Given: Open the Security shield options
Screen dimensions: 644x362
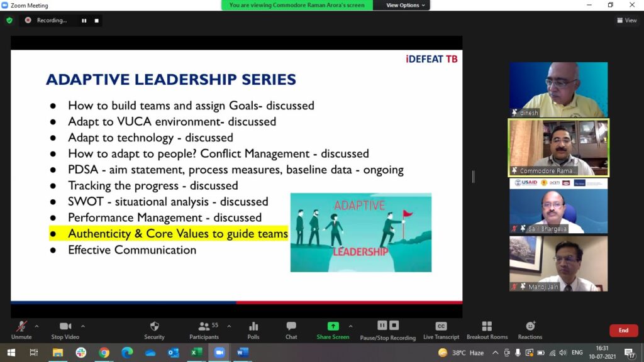Looking at the screenshot, I should click(154, 329).
